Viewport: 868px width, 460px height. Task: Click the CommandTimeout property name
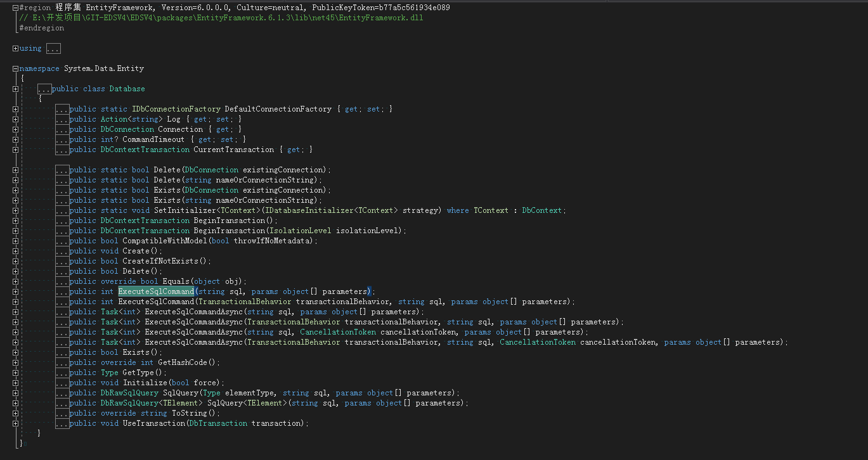[153, 139]
